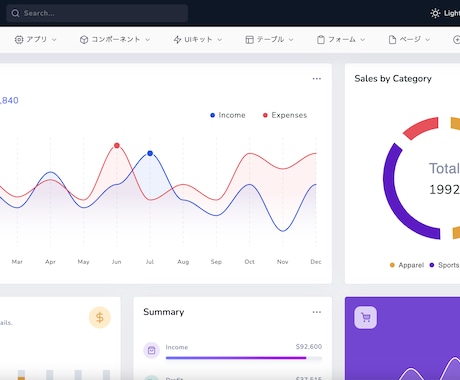This screenshot has height=380, width=460.
Task: Open the アプリ menu
Action: [x=36, y=40]
